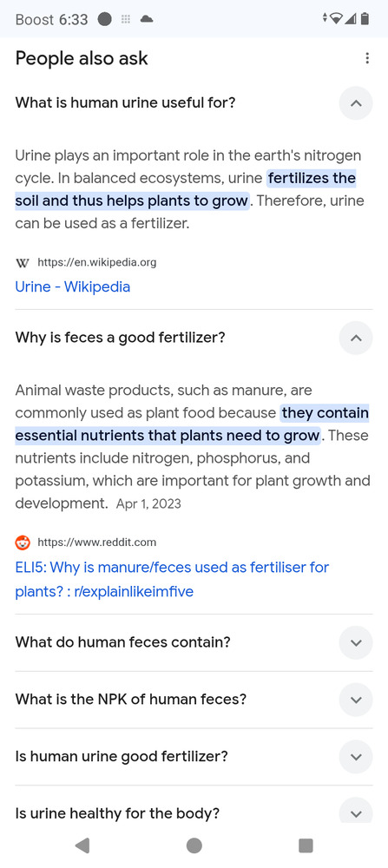Open the three-dot menu beside People also ask

[x=367, y=58]
